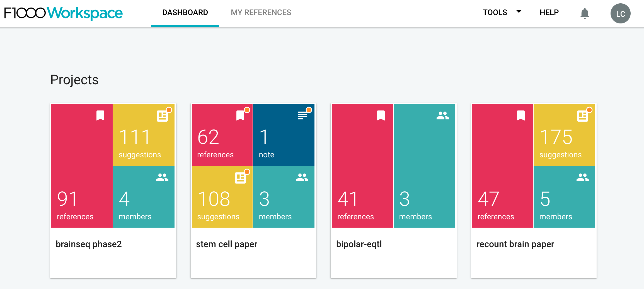
Task: Go to the F1000 Workspace logo home
Action: point(64,13)
